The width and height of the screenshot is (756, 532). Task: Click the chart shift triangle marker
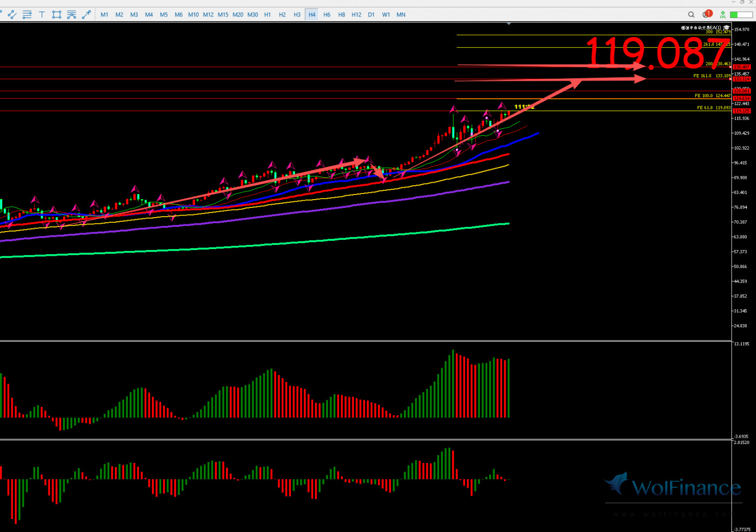click(x=509, y=24)
